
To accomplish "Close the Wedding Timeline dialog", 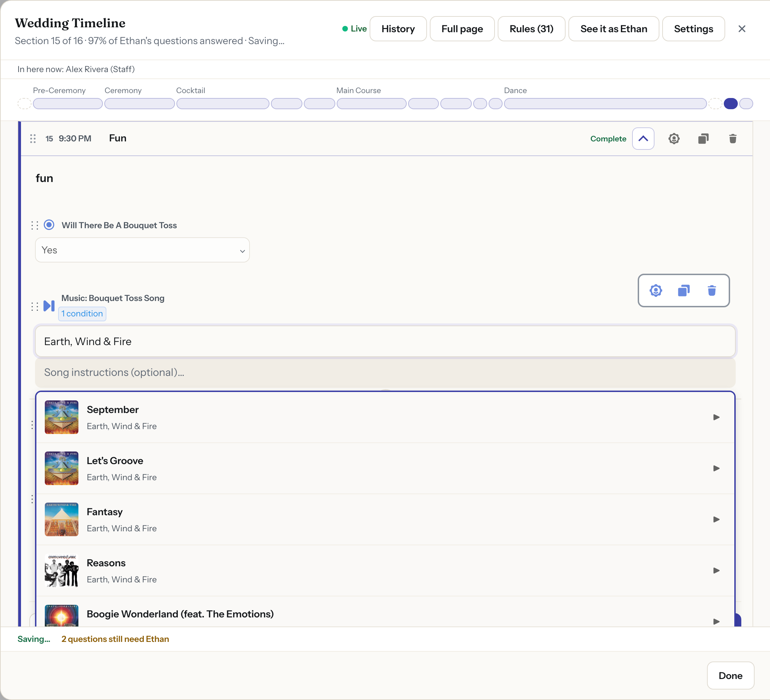I will (x=742, y=29).
